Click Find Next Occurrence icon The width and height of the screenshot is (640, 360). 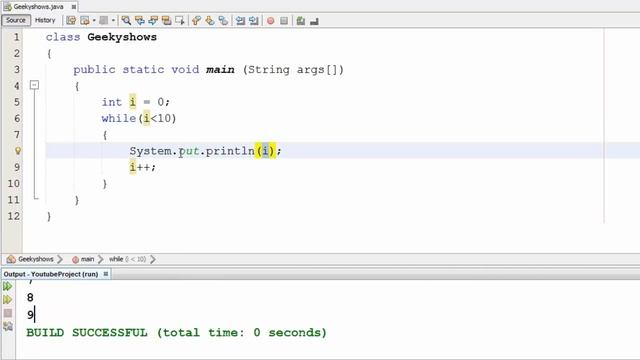point(153,20)
